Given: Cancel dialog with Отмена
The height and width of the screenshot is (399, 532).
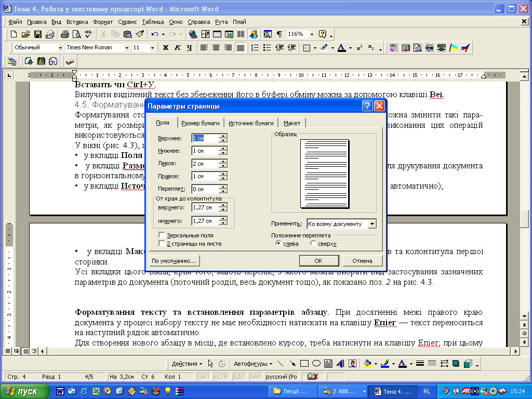Looking at the screenshot, I should pos(362,261).
